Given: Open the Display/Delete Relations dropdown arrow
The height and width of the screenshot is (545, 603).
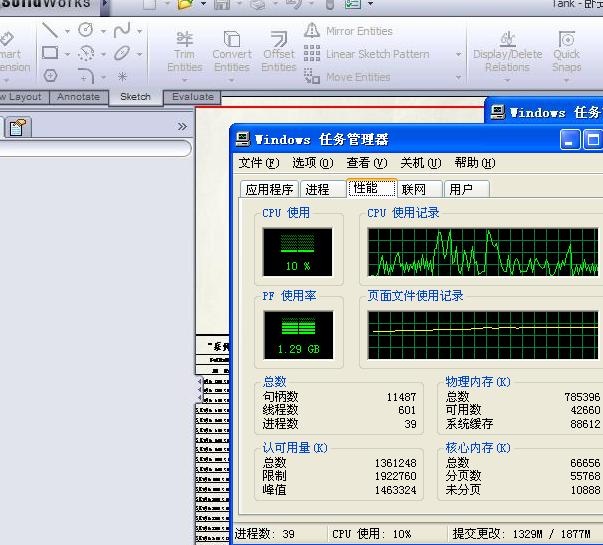Looking at the screenshot, I should point(508,80).
